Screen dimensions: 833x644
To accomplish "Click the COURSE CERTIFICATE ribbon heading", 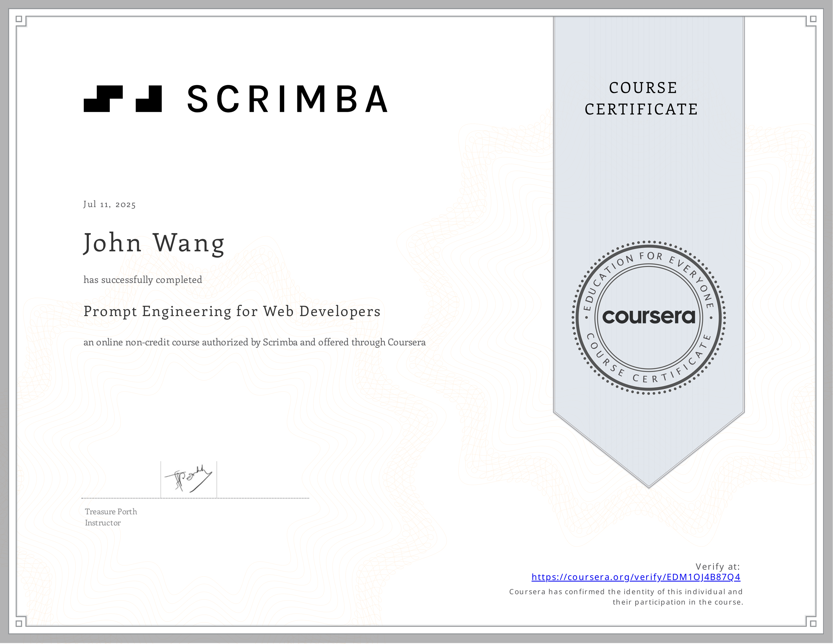I will click(642, 98).
